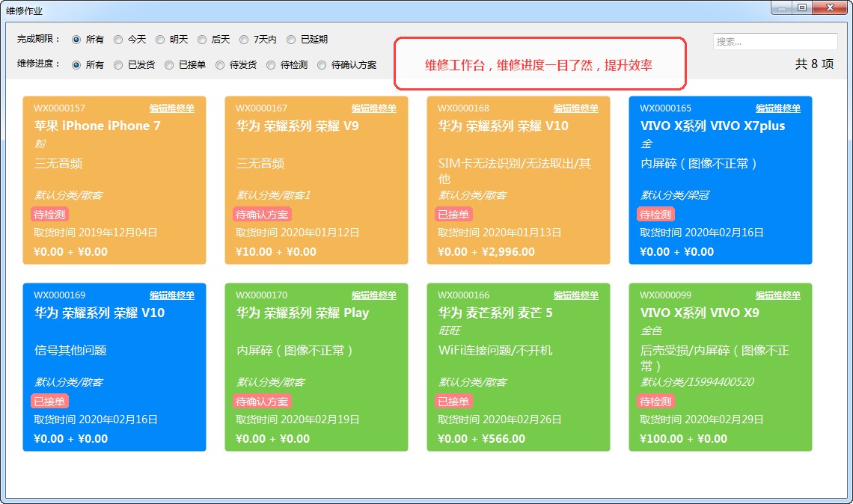Click 待确认方案 badge on 荣耀 V9 card

(x=262, y=215)
